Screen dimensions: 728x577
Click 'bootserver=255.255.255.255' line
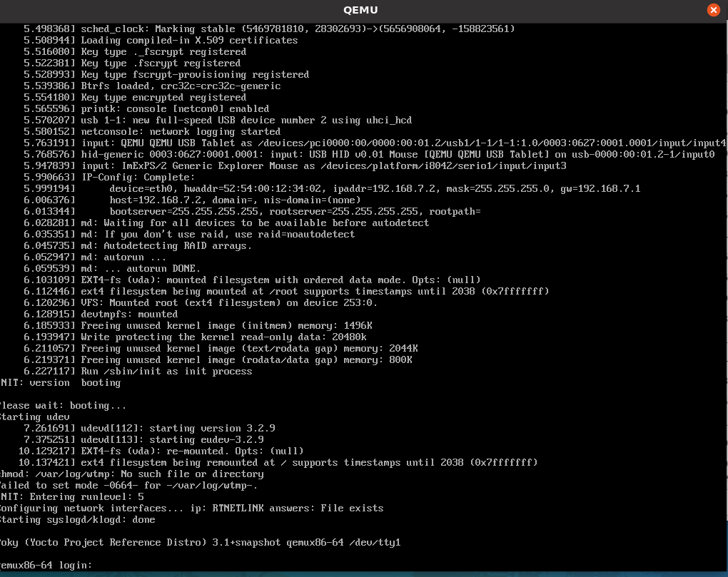pyautogui.click(x=252, y=212)
